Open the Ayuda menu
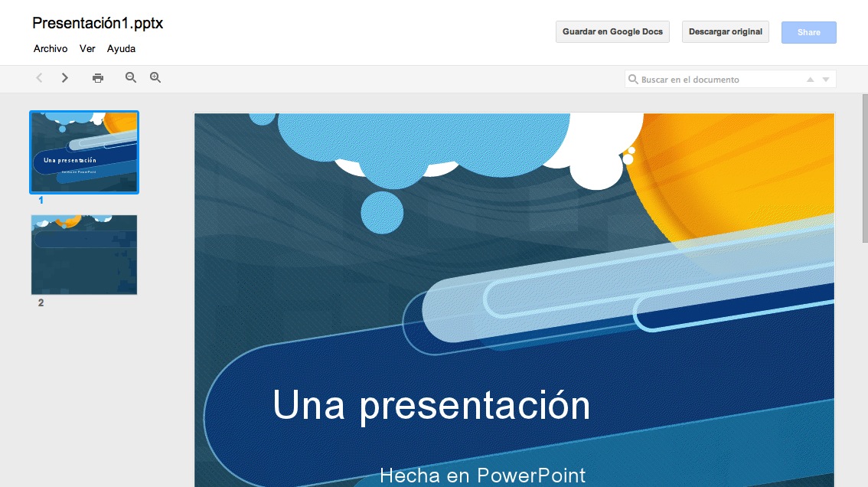The image size is (868, 487). [121, 49]
